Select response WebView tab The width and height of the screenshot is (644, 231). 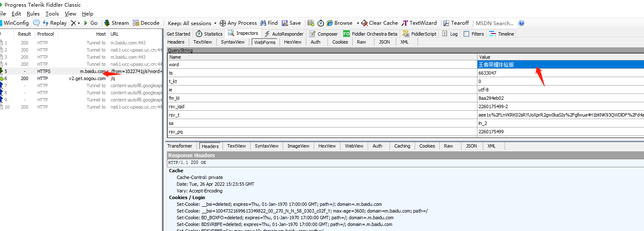coord(354,146)
